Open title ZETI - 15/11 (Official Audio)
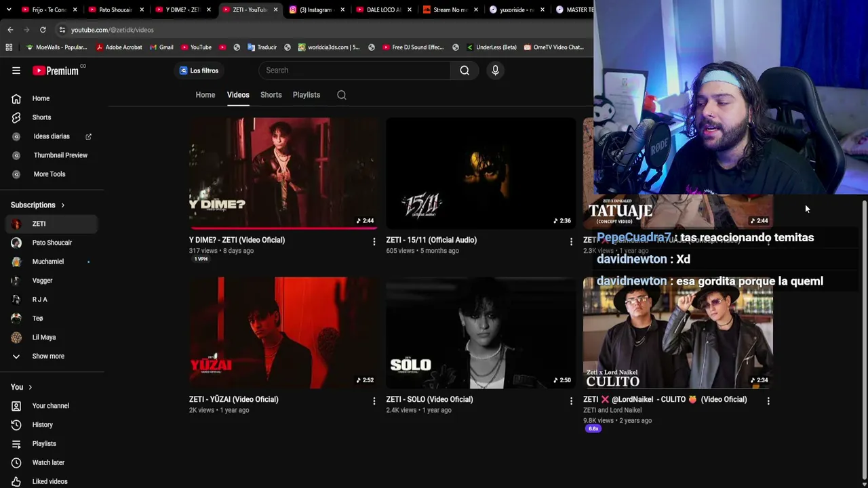Image resolution: width=868 pixels, height=488 pixels. coord(431,240)
